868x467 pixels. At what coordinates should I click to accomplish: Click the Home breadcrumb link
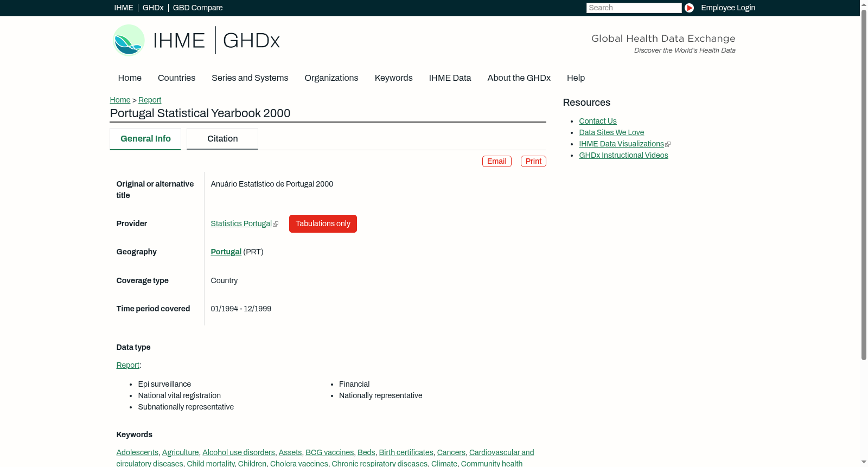click(120, 100)
